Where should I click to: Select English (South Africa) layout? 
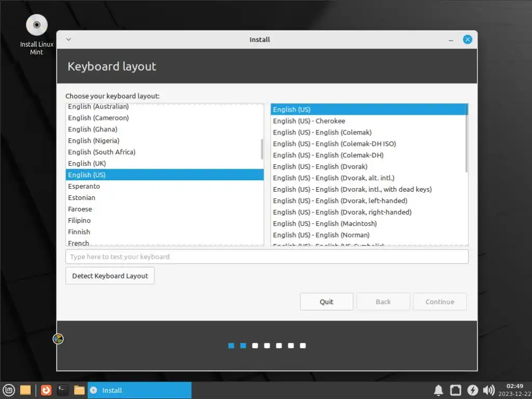click(x=165, y=152)
